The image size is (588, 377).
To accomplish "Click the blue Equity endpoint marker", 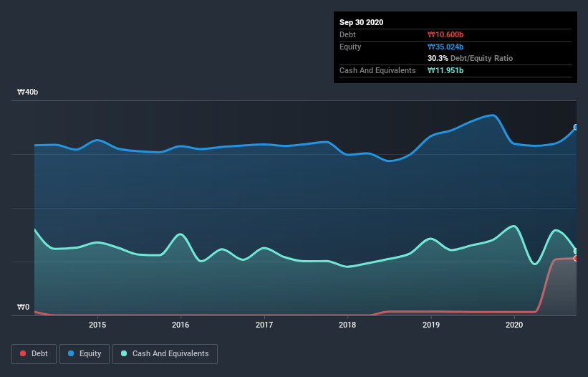I will click(x=576, y=127).
